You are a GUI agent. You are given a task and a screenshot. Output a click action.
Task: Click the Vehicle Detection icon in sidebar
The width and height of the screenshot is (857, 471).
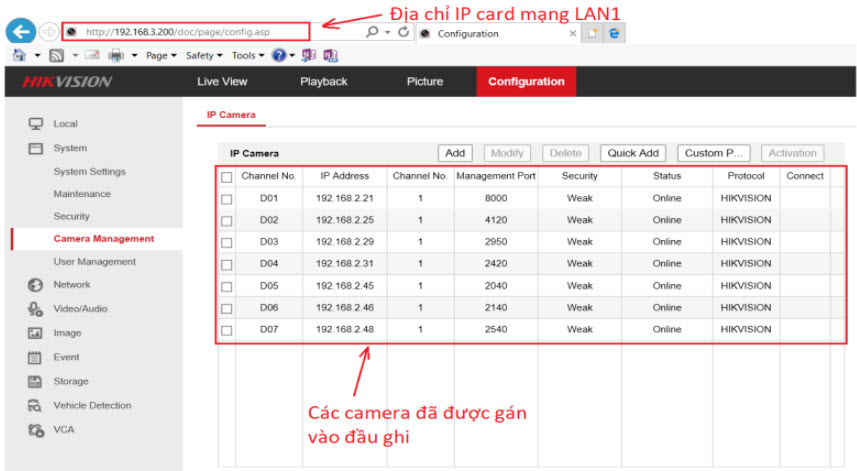[35, 405]
